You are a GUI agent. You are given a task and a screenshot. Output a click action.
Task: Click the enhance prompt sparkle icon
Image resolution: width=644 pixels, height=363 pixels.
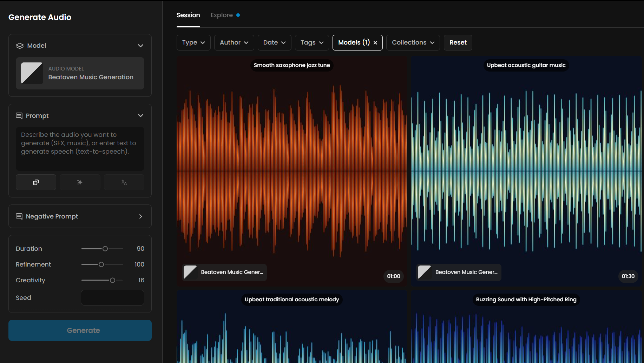pyautogui.click(x=80, y=182)
